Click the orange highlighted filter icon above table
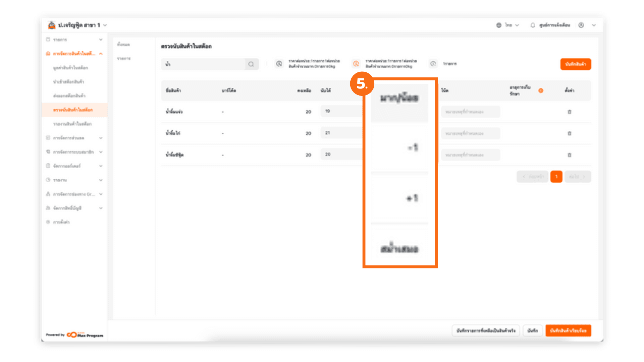Screen dimensions: 644x362 356,64
